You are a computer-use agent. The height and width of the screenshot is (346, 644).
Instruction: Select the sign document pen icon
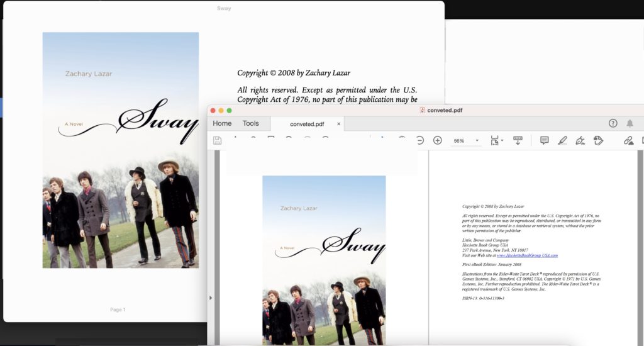pyautogui.click(x=580, y=140)
